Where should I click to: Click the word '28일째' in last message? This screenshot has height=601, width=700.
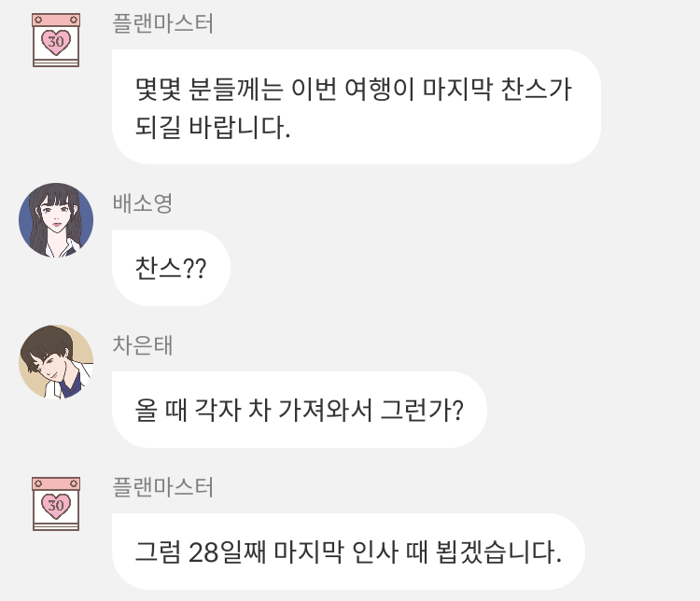click(227, 552)
